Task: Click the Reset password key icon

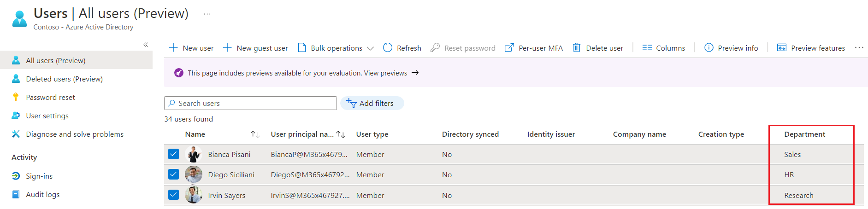Action: 435,48
